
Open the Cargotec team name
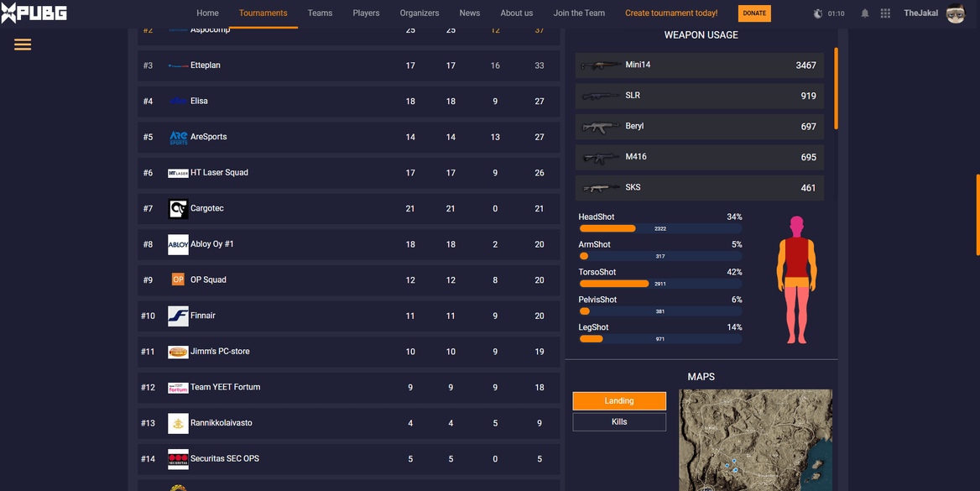(x=207, y=208)
